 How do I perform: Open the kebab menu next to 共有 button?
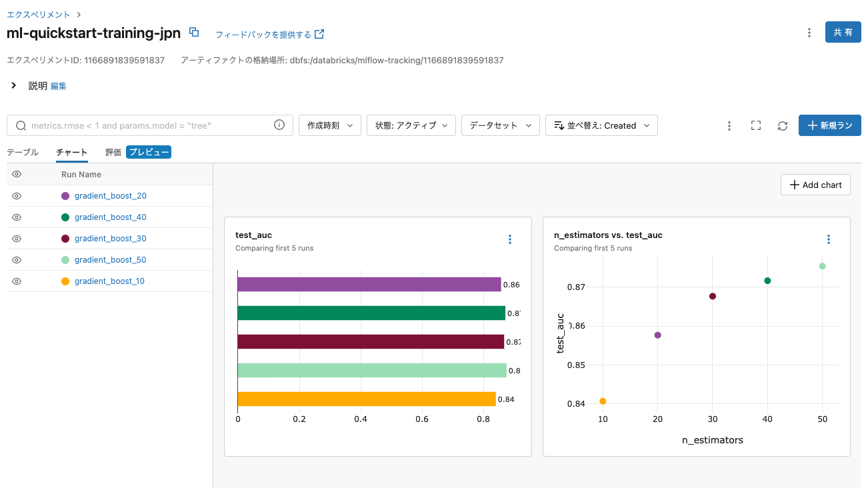click(809, 33)
